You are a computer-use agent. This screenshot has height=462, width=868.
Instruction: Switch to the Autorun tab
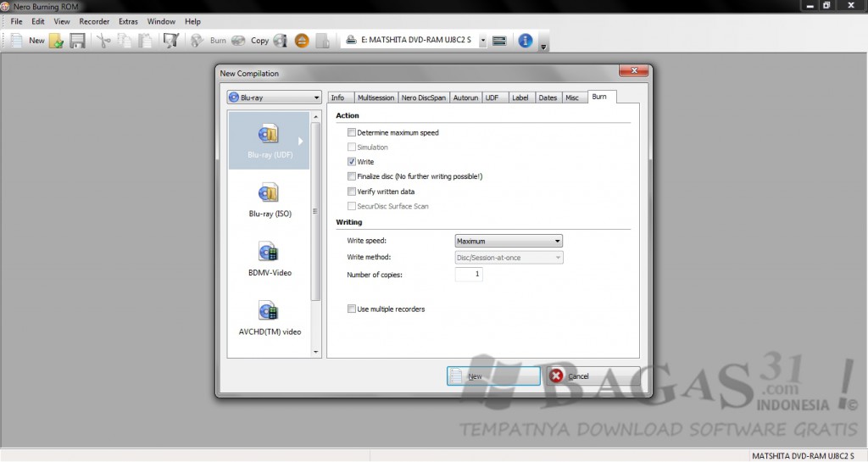point(465,97)
